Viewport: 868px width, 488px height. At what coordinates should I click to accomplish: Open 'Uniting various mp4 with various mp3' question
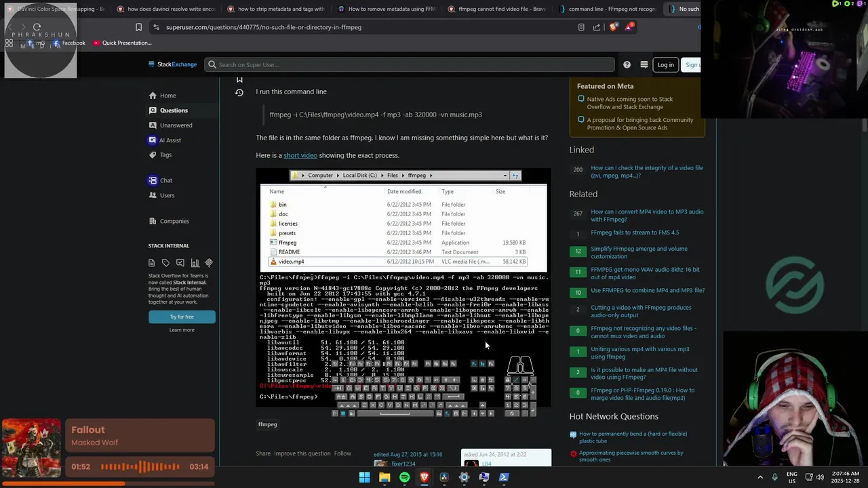639,353
